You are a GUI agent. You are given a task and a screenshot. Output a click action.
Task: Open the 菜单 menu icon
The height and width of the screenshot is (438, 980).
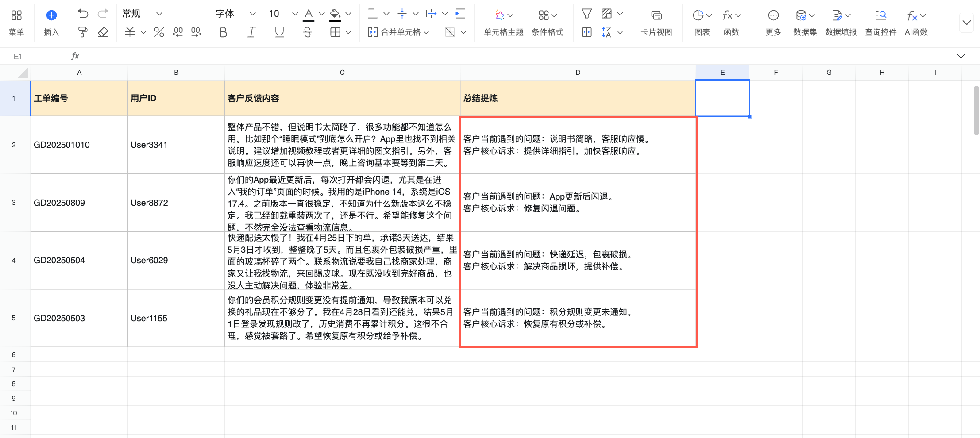click(16, 15)
